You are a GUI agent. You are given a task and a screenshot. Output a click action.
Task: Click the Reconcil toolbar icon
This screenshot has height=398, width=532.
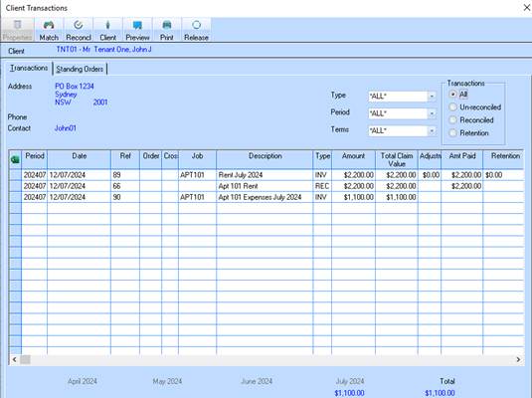pyautogui.click(x=79, y=30)
